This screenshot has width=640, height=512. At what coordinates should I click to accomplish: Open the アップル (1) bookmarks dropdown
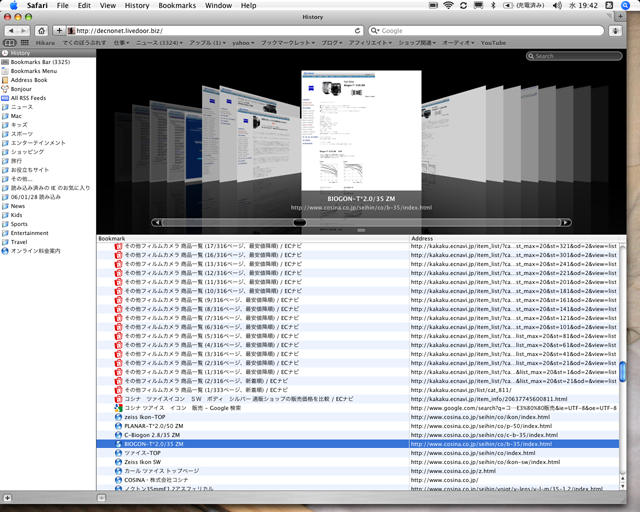click(207, 42)
